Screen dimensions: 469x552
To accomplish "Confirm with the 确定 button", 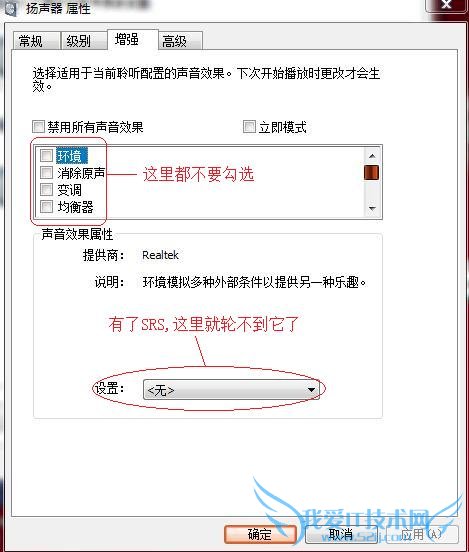I will pos(260,534).
